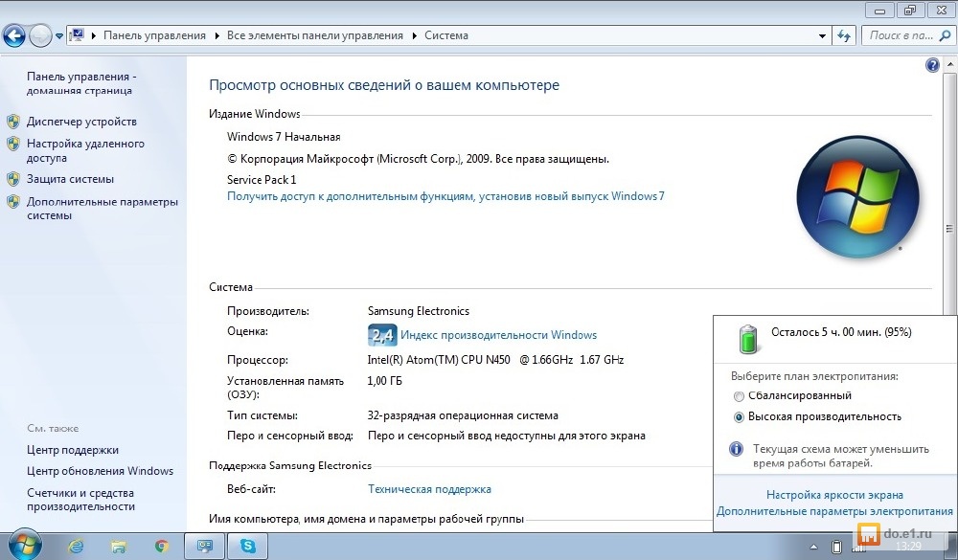Open Все элементы панели управления breadcrumb

(x=314, y=35)
